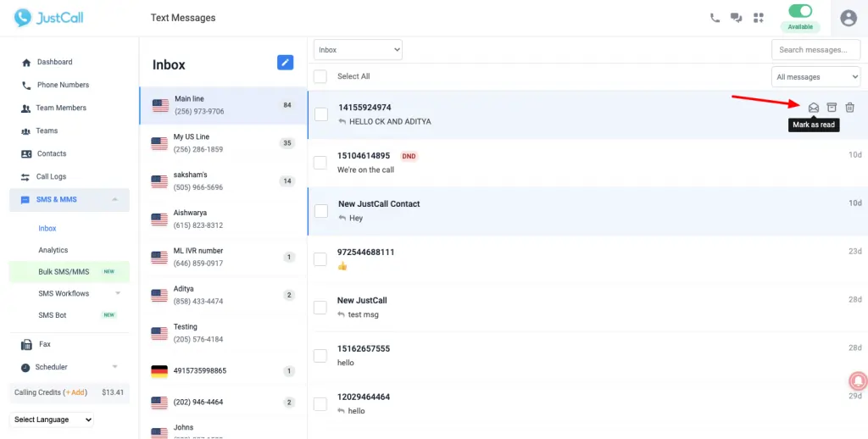This screenshot has height=439, width=868.
Task: Archive the 14155924974 conversation
Action: [x=832, y=108]
